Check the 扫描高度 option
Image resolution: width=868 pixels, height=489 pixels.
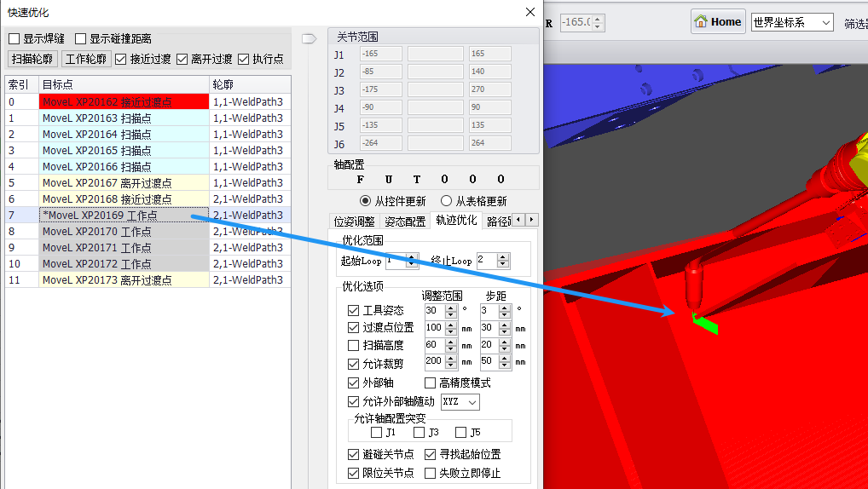click(354, 346)
